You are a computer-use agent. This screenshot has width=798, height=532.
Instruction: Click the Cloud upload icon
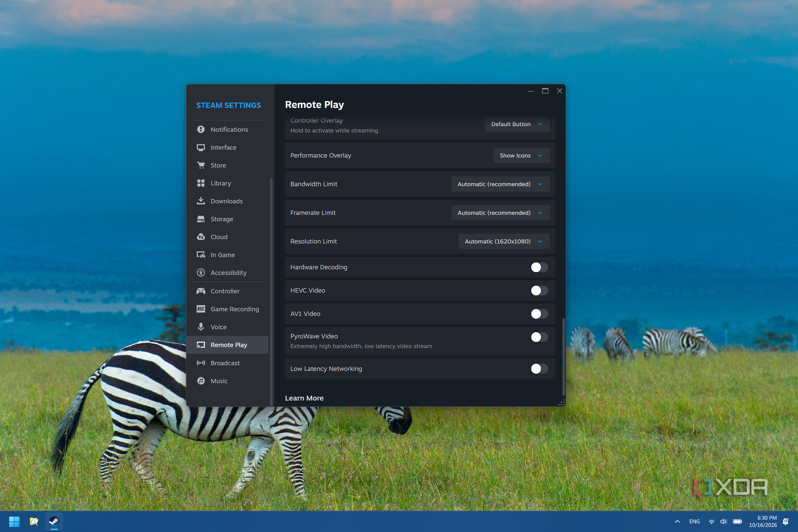201,237
